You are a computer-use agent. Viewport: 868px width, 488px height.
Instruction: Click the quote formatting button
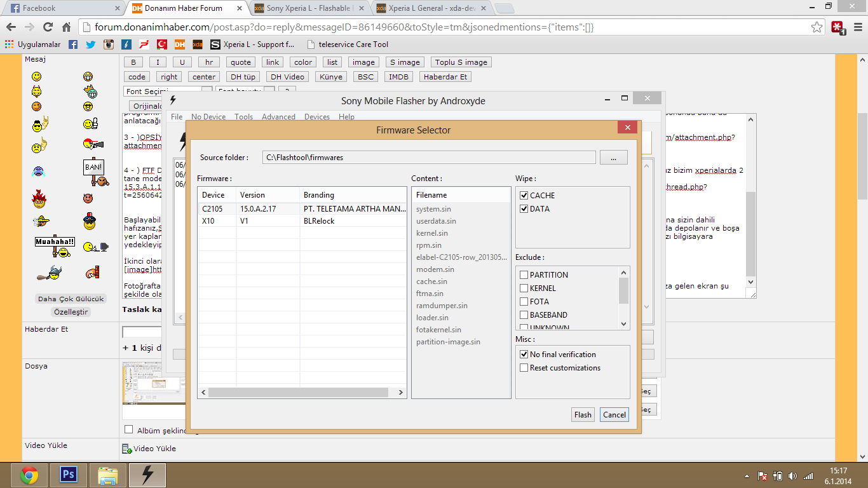(x=241, y=62)
